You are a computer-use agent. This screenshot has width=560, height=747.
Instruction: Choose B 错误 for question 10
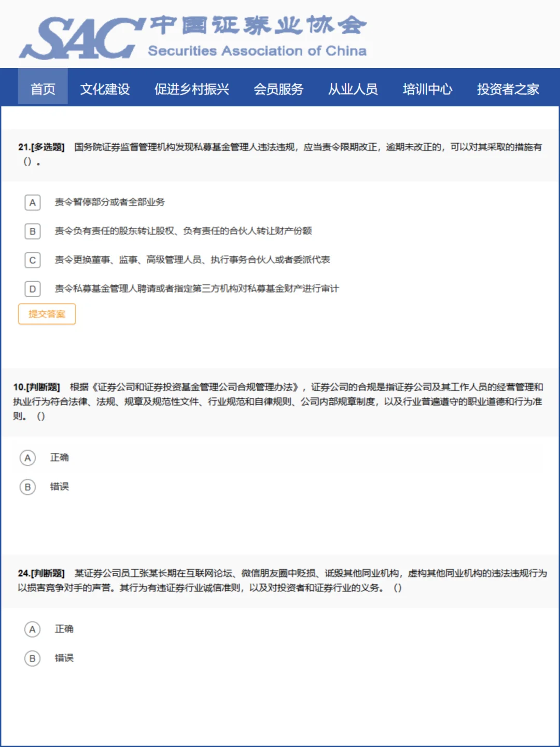pyautogui.click(x=27, y=487)
